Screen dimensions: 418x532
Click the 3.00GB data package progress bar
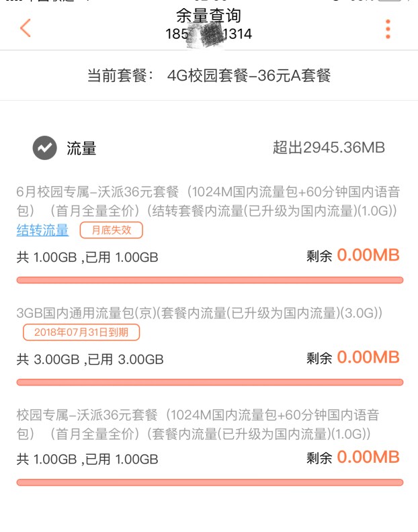click(x=209, y=382)
